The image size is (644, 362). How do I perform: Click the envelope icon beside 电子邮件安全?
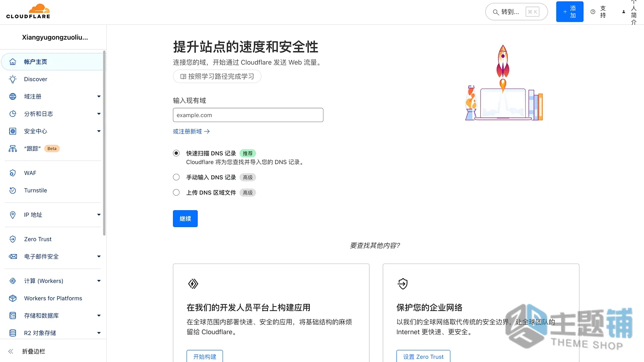pos(13,257)
